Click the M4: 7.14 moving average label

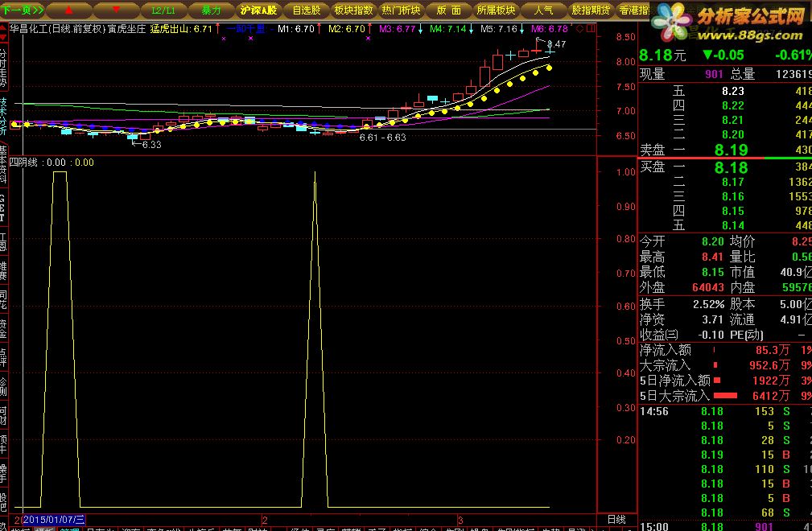(448, 29)
